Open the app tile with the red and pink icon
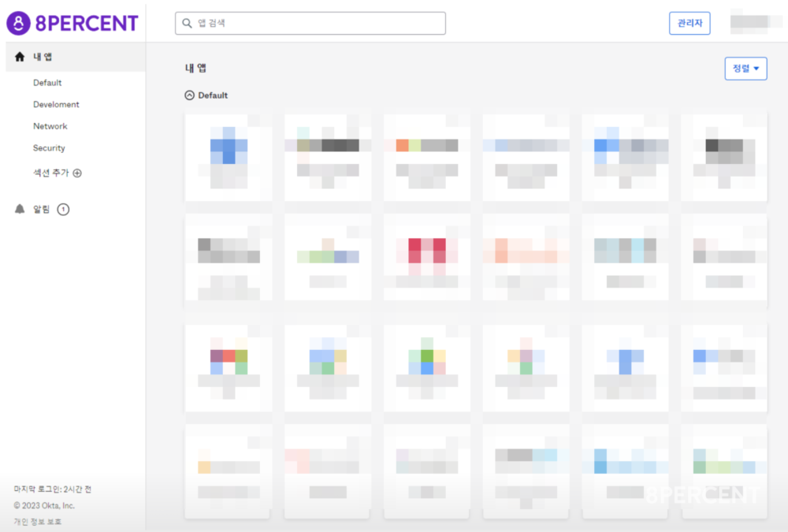Viewport: 788px width, 532px height. pos(426,256)
